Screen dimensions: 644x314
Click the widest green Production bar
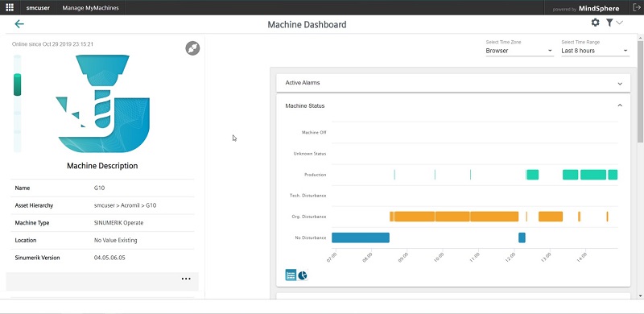pos(593,174)
